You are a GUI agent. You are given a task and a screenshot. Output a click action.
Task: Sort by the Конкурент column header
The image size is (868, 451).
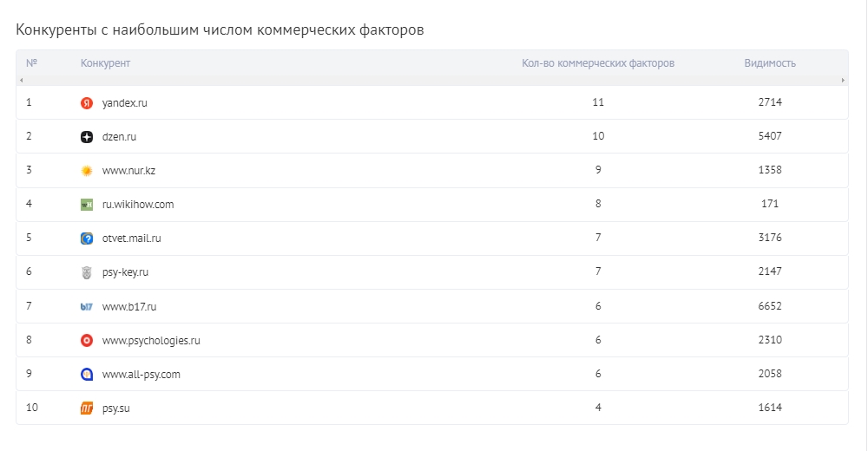click(x=106, y=63)
